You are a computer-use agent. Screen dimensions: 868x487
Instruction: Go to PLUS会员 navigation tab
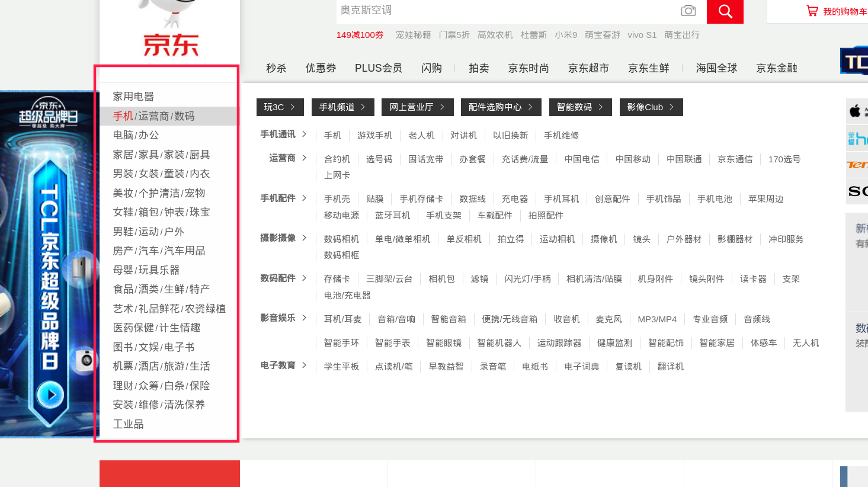pyautogui.click(x=379, y=68)
